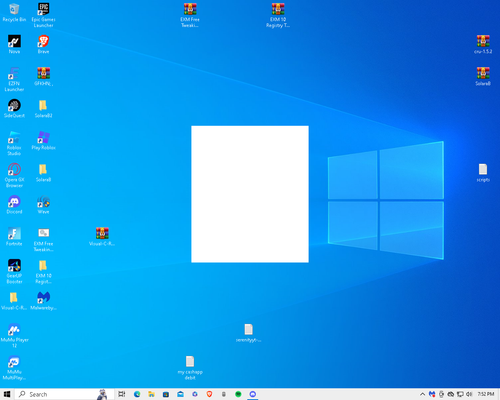Viewport: 500px width, 400px height.
Task: Select the MuMu Player 12 shortcut
Action: point(14,335)
